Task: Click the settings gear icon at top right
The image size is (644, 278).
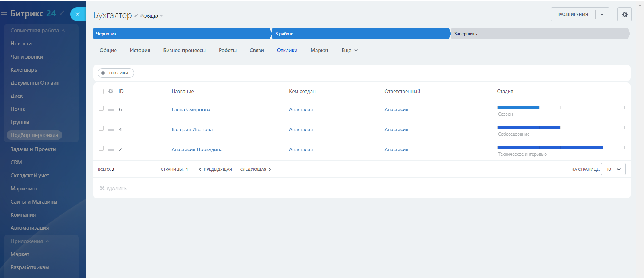Action: point(624,15)
